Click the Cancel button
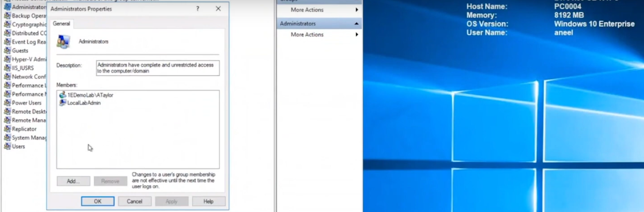The width and height of the screenshot is (644, 212). tap(134, 201)
